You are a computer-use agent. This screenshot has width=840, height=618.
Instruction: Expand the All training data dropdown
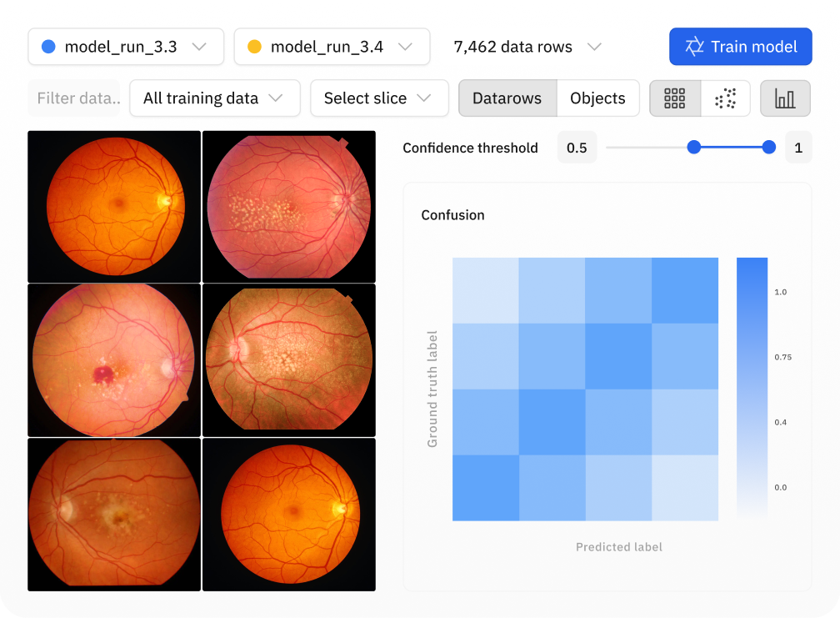(215, 98)
